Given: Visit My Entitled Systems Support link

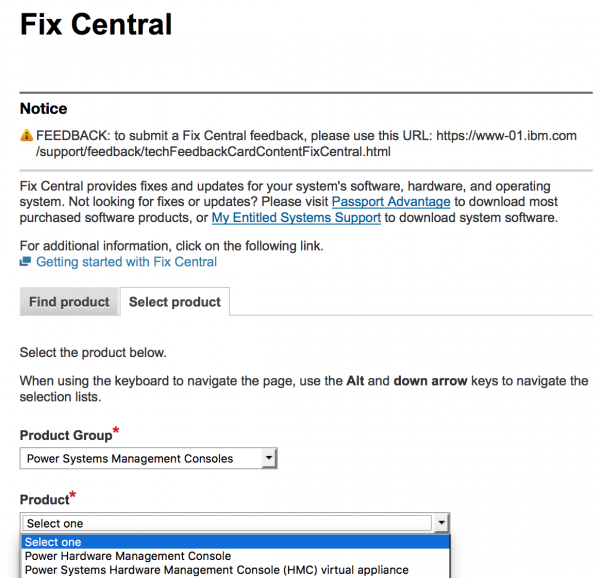Looking at the screenshot, I should [296, 218].
